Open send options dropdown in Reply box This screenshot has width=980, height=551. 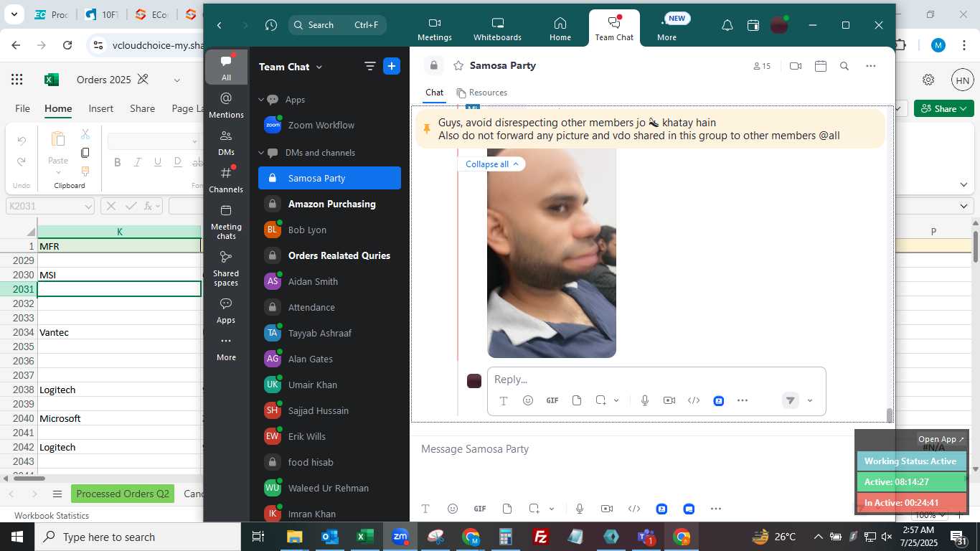[x=810, y=400]
